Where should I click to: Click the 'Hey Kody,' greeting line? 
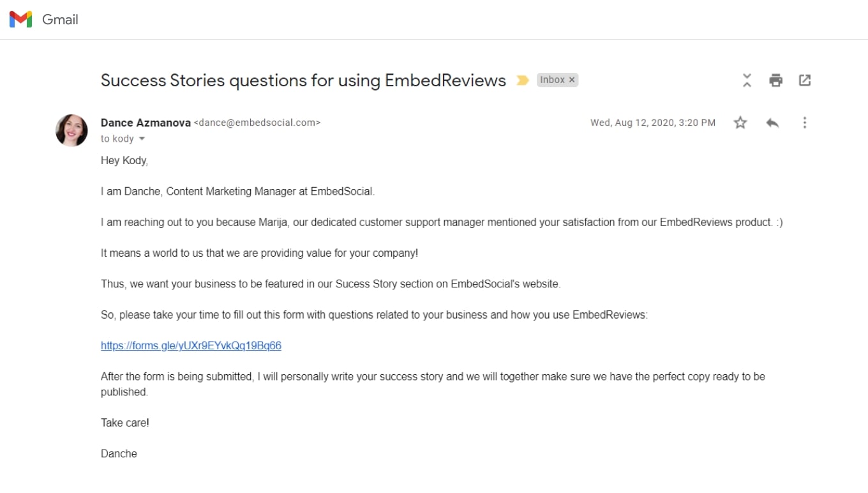tap(124, 161)
